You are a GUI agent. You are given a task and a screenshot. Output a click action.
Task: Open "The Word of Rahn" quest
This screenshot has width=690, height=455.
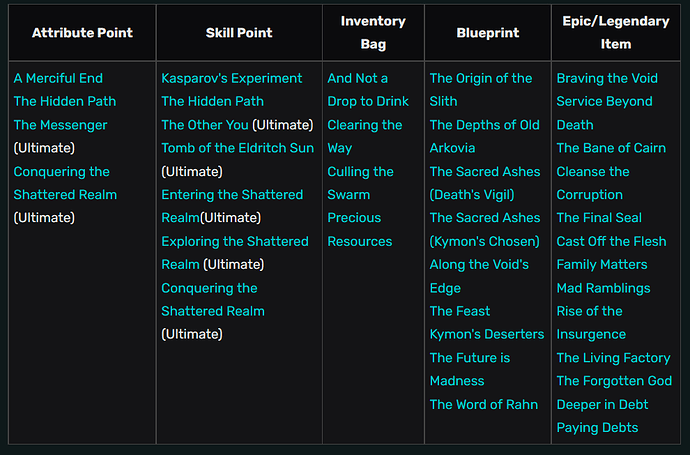pyautogui.click(x=484, y=404)
